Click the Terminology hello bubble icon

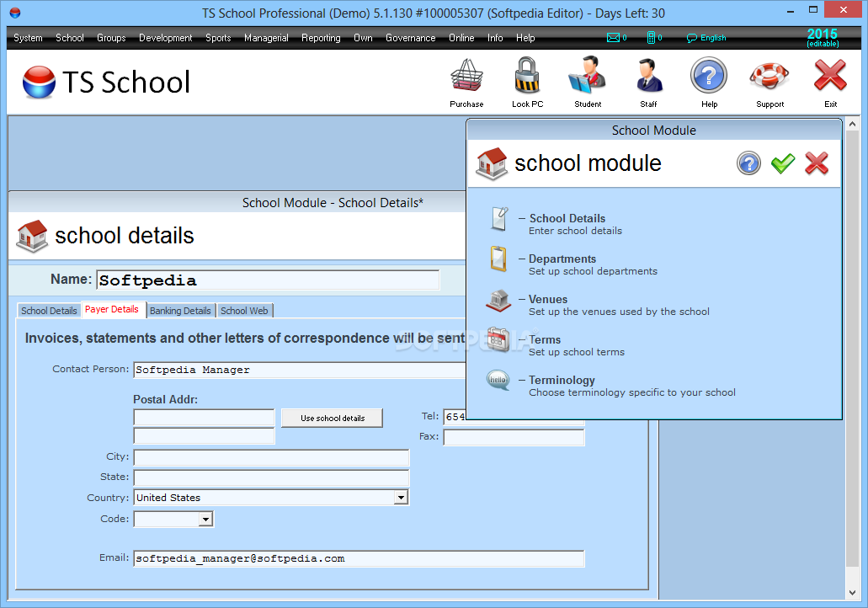(498, 381)
